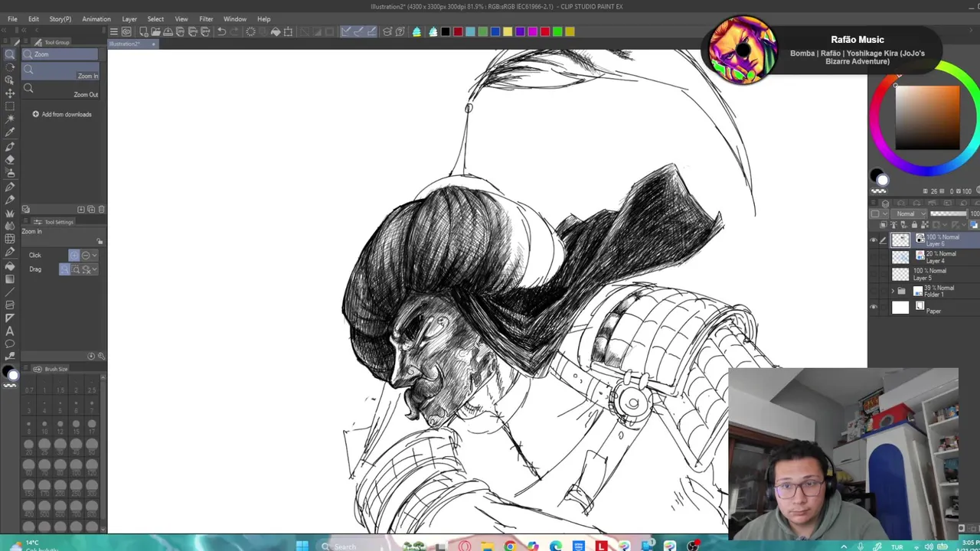Select the Fill bucket tool
The image size is (980, 551).
coord(10,266)
